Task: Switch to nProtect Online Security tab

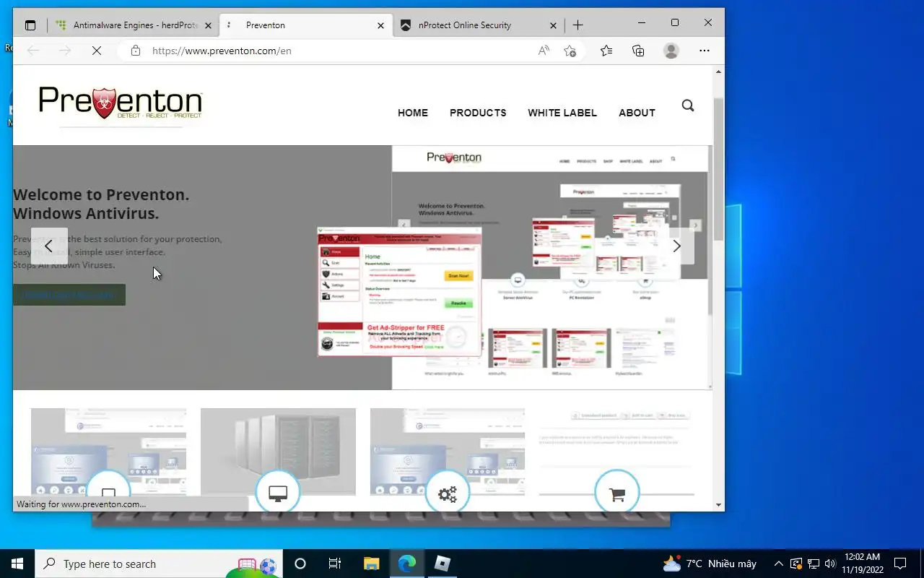Action: point(479,25)
